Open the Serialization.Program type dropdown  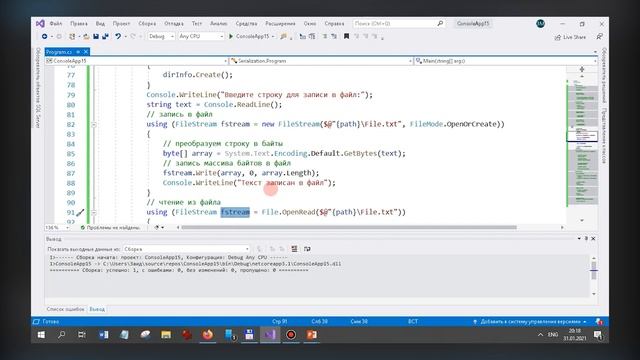click(x=321, y=61)
